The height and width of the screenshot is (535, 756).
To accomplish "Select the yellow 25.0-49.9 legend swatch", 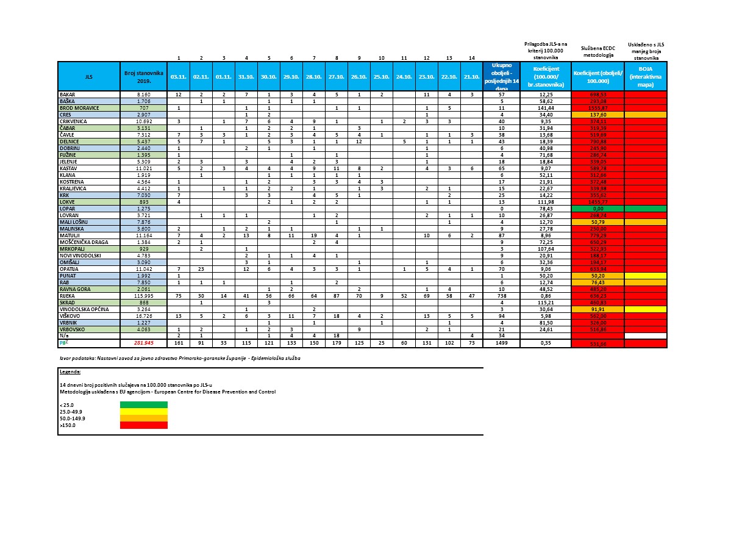I will pos(142,411).
